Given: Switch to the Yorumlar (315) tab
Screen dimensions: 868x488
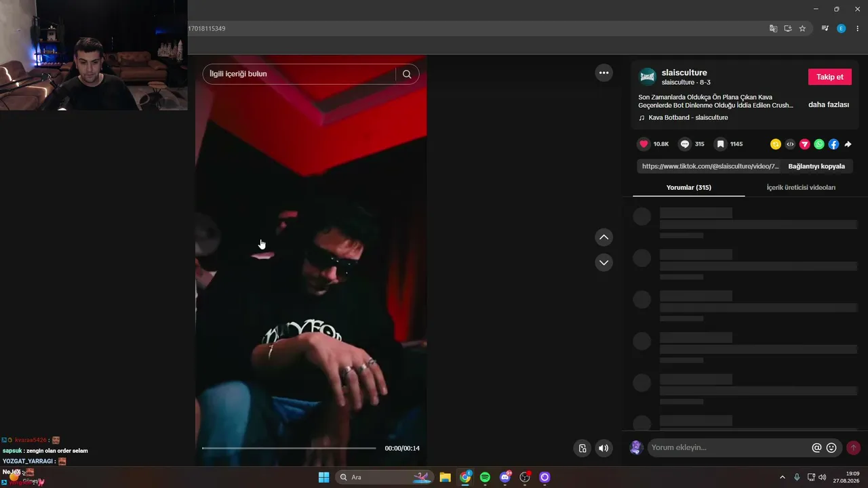Looking at the screenshot, I should point(689,187).
